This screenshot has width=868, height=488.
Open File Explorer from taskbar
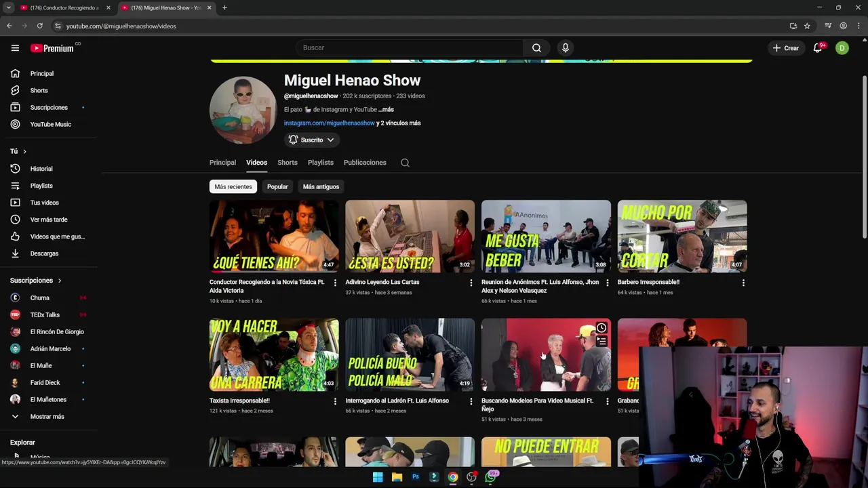pyautogui.click(x=397, y=477)
